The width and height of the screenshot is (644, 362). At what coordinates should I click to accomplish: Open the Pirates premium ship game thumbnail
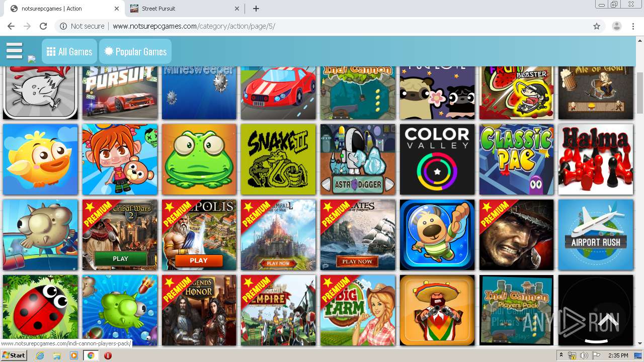358,235
